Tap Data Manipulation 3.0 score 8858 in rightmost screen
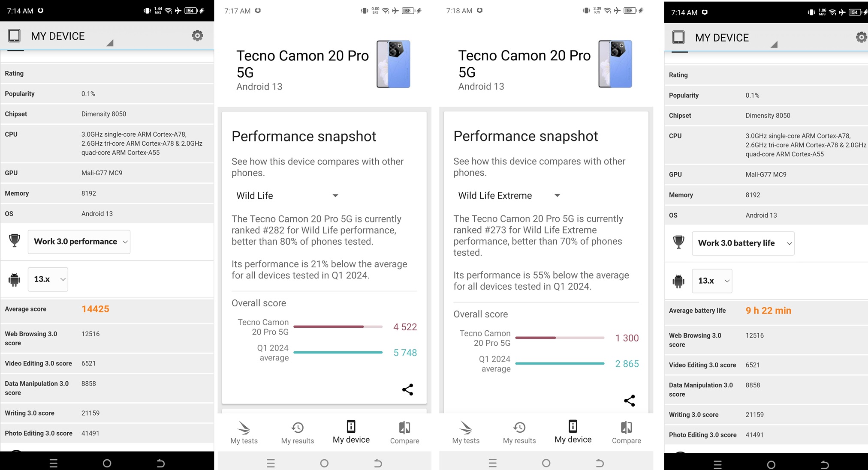The width and height of the screenshot is (868, 470). pos(766,390)
